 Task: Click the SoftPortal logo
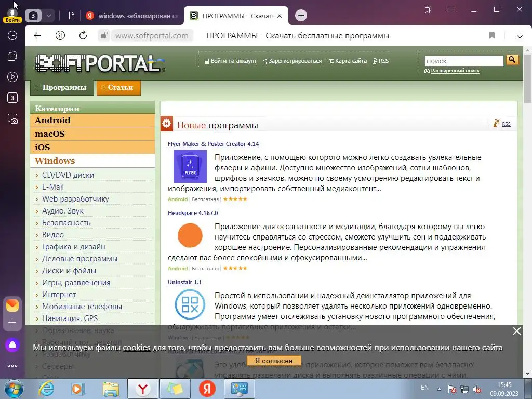pyautogui.click(x=99, y=63)
